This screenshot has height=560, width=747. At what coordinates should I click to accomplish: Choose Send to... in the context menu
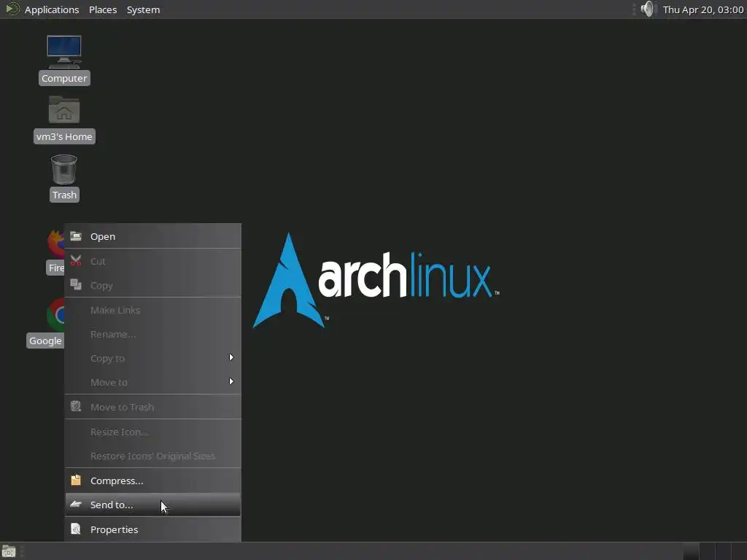[x=152, y=505]
